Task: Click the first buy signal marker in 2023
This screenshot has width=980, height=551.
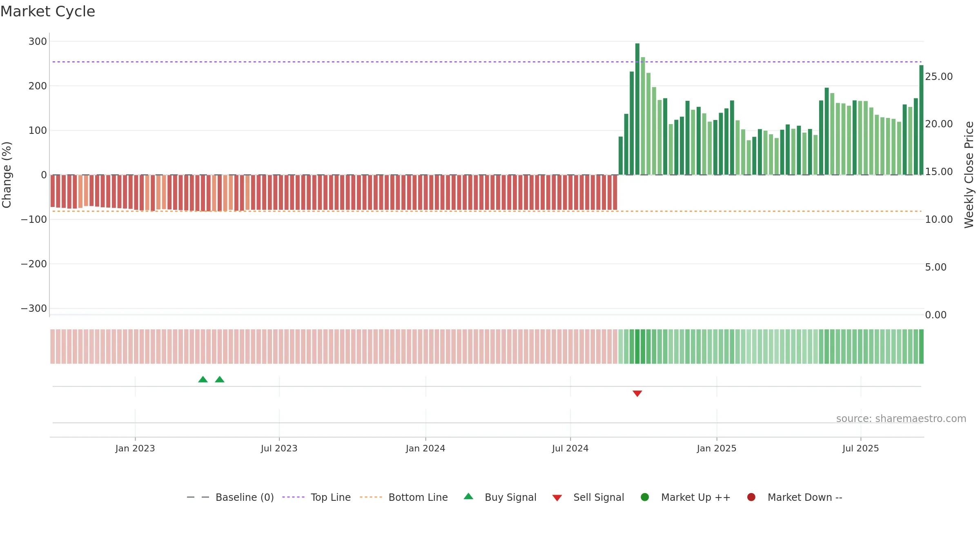Action: point(203,380)
